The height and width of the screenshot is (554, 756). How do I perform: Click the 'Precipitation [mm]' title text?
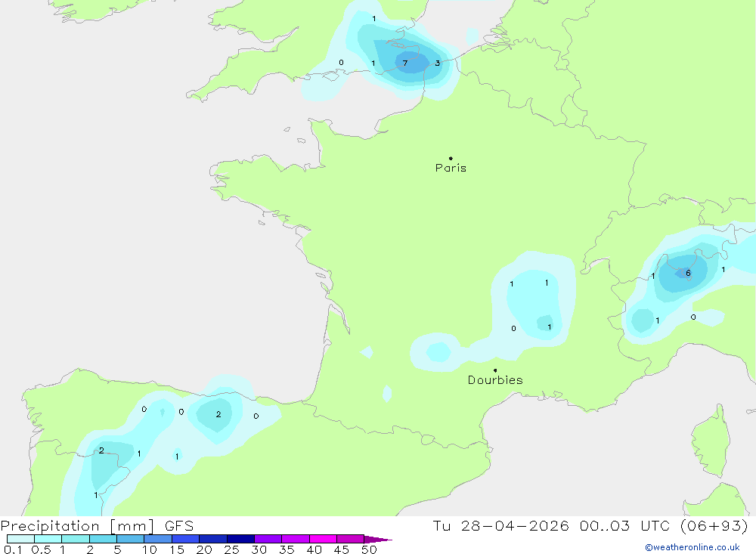click(x=77, y=526)
